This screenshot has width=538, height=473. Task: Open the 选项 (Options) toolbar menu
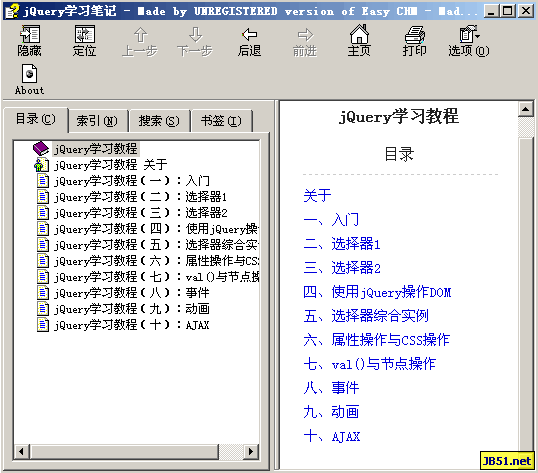click(x=469, y=40)
